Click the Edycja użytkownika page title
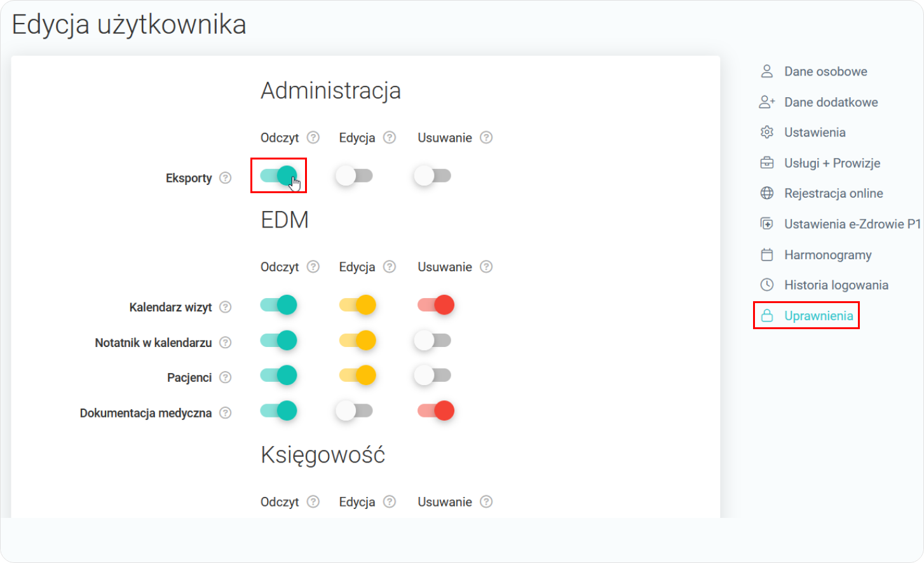The height and width of the screenshot is (563, 924). [129, 25]
